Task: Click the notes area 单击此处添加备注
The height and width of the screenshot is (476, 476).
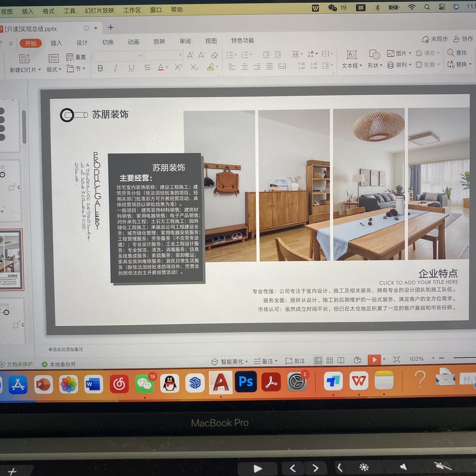Action: tap(65, 349)
